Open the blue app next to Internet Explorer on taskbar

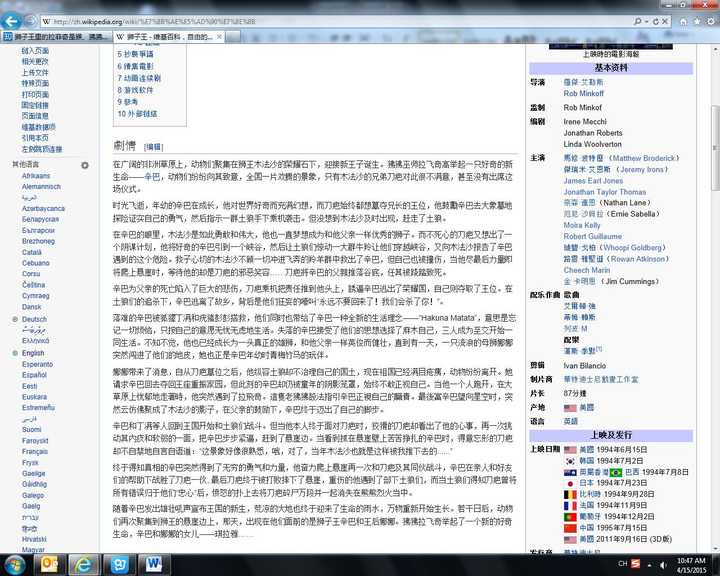coord(119,564)
